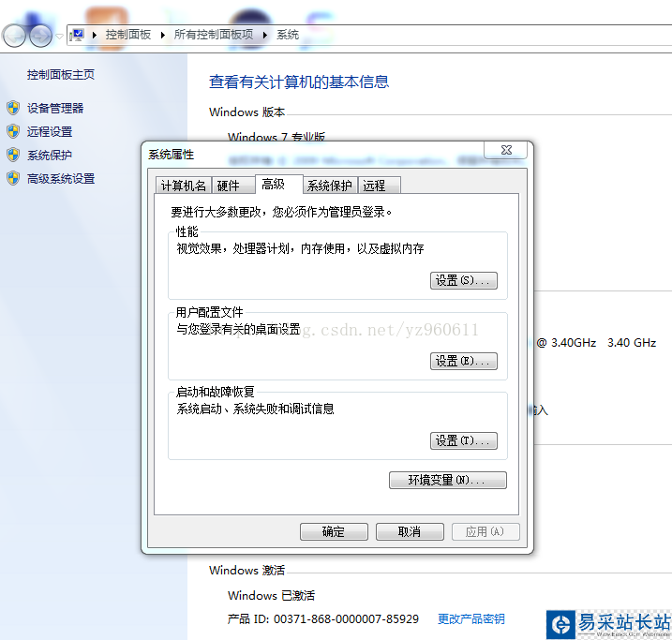
Task: Switch to 硬件 tab
Action: [232, 186]
